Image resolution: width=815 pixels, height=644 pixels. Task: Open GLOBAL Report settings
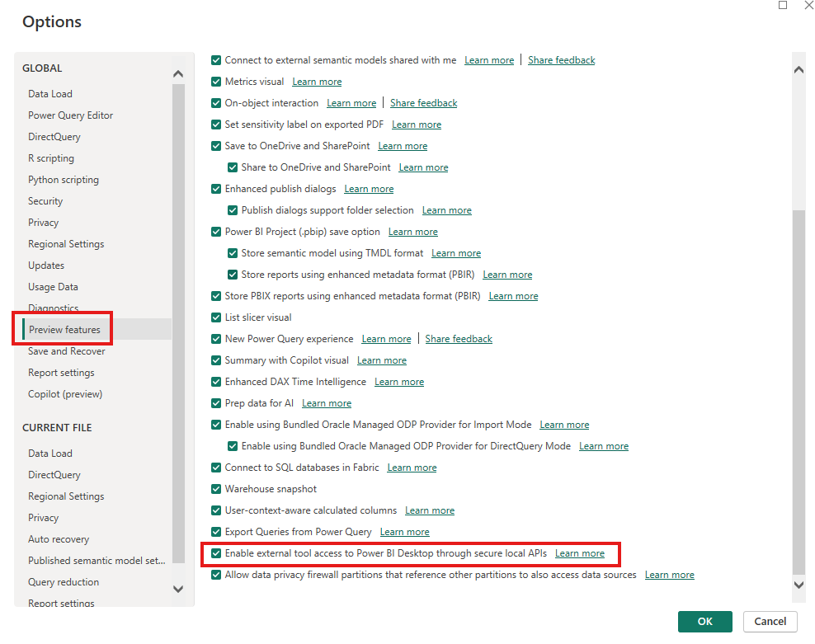[61, 373]
